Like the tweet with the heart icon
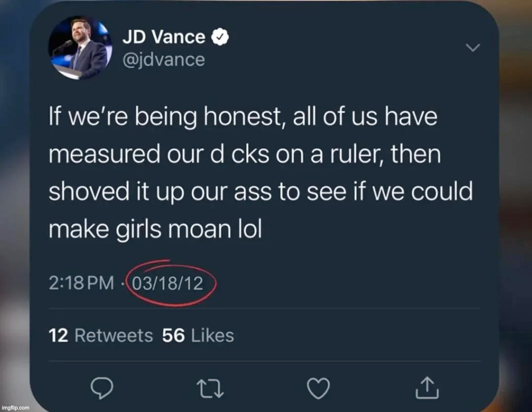 click(318, 389)
